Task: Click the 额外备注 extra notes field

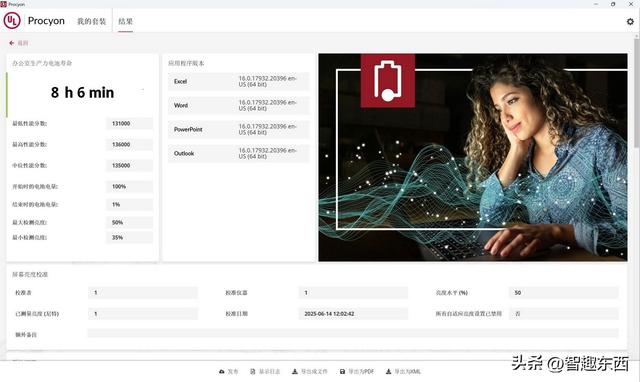Action: (353, 333)
